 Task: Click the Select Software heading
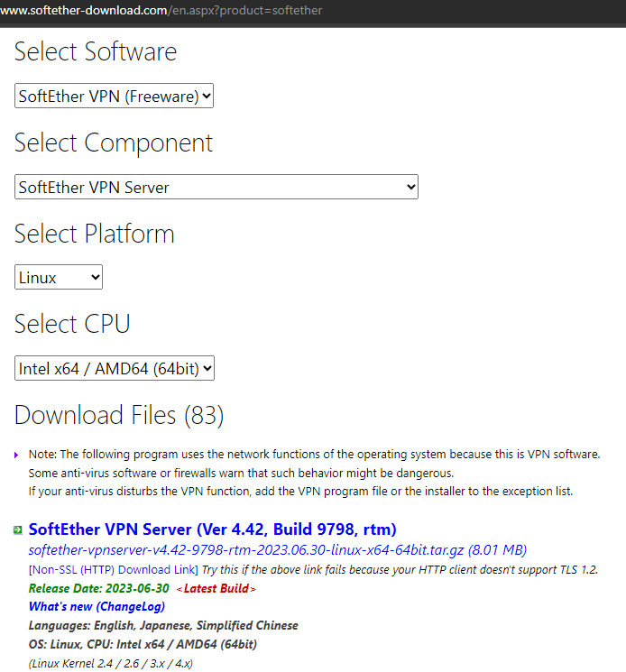(96, 51)
